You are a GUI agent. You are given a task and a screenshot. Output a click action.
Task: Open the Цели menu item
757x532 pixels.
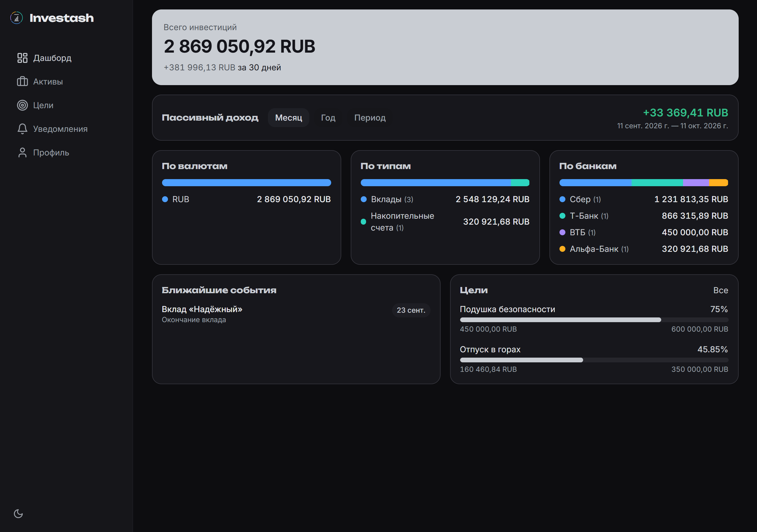(66, 105)
